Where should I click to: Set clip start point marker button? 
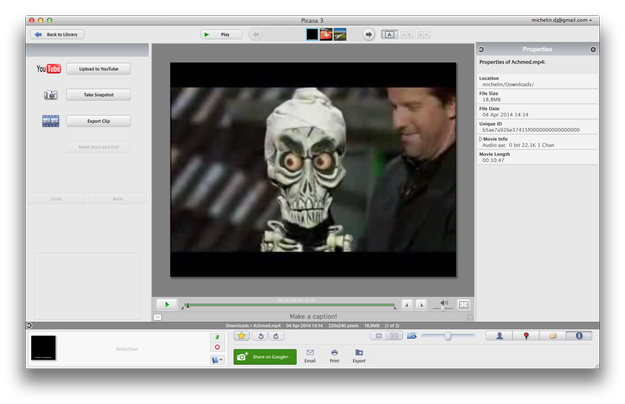(407, 305)
